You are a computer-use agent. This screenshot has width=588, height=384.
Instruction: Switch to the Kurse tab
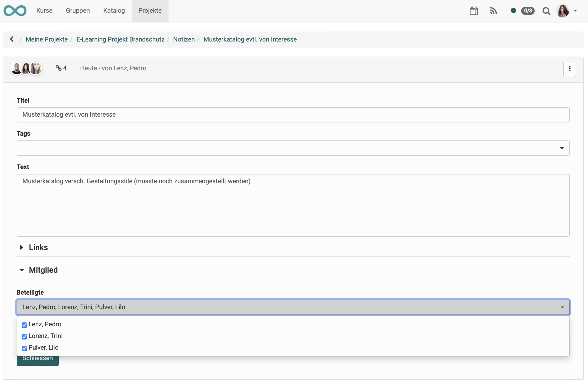(44, 11)
